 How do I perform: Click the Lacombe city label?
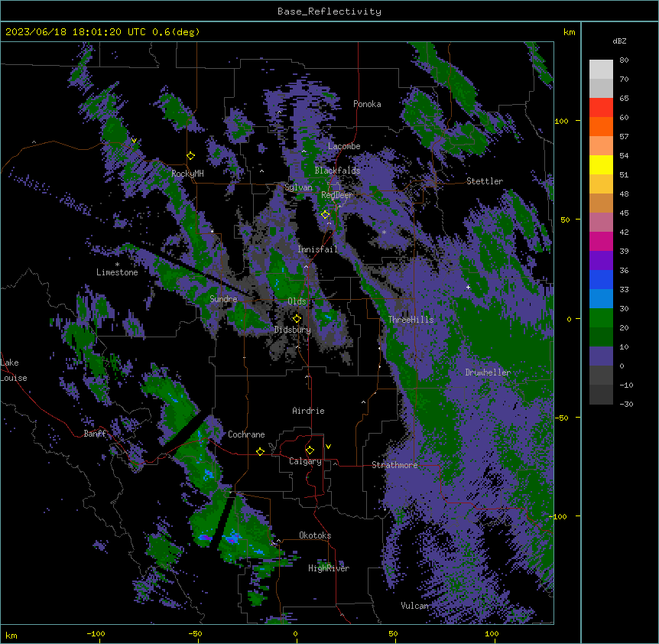click(344, 146)
